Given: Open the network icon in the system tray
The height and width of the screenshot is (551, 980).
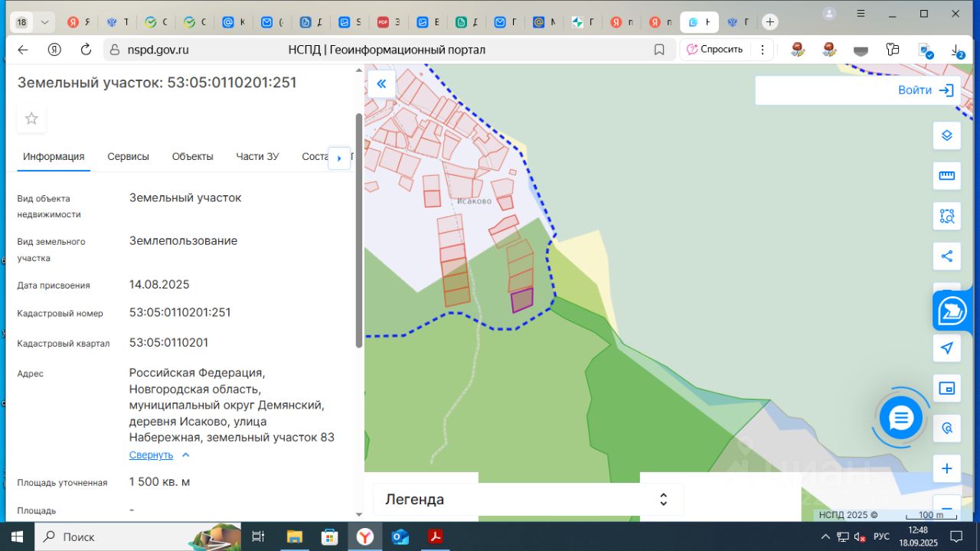Looking at the screenshot, I should pyautogui.click(x=843, y=536).
